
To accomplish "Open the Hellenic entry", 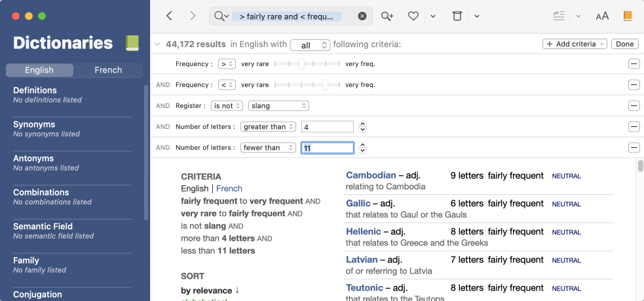I will point(363,232).
